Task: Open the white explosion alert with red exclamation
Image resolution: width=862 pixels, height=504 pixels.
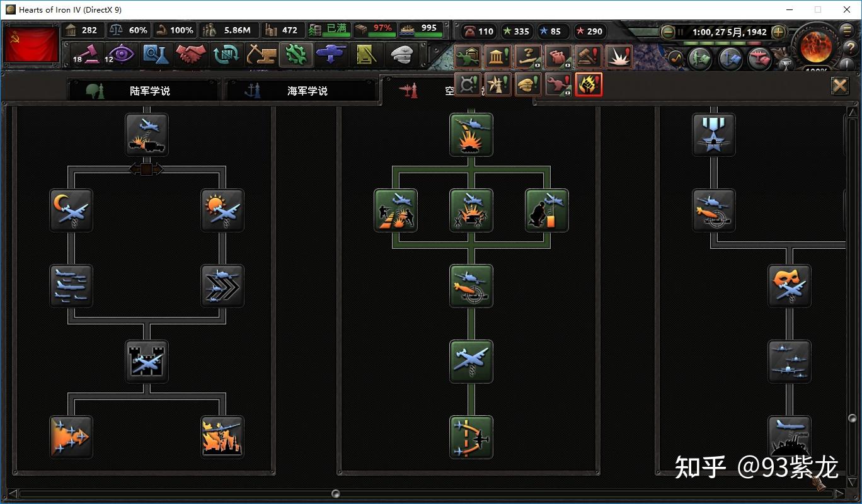Action: point(619,57)
